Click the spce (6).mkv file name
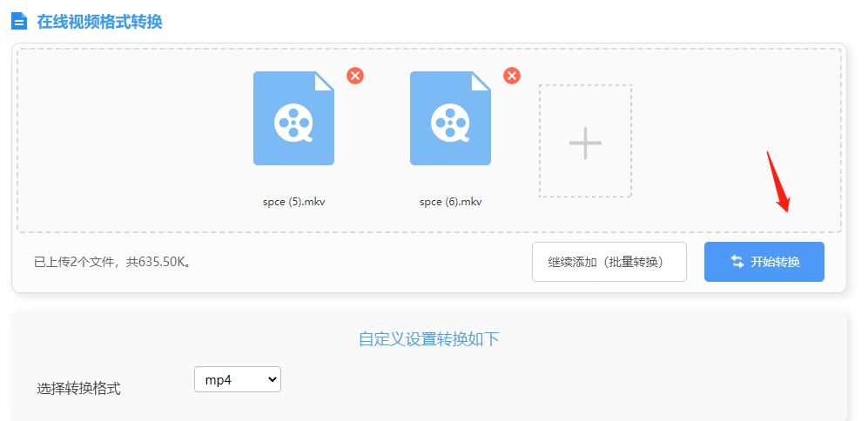Image resolution: width=868 pixels, height=421 pixels. click(451, 202)
